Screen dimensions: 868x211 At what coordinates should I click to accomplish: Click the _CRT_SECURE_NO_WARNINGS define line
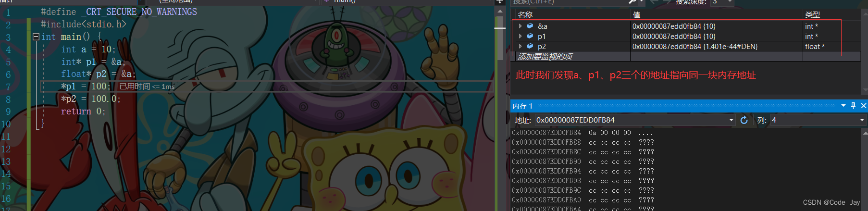coord(119,12)
